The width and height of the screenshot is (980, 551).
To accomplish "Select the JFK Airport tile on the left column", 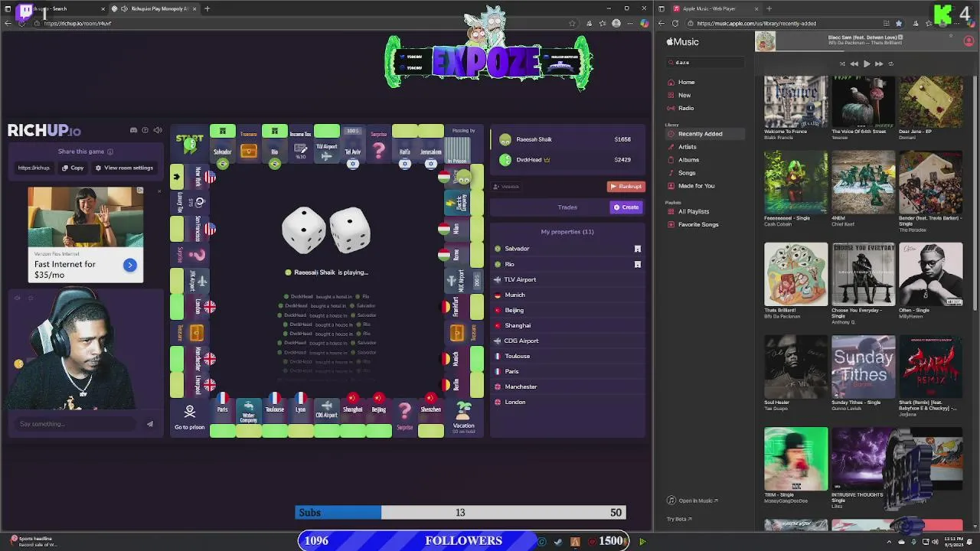I will [x=189, y=281].
